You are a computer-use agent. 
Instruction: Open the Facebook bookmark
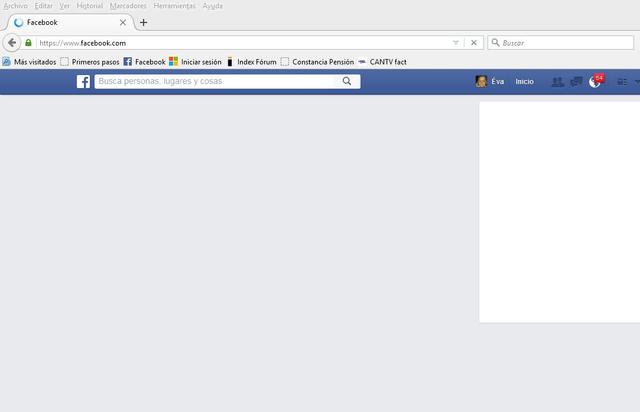[x=144, y=62]
